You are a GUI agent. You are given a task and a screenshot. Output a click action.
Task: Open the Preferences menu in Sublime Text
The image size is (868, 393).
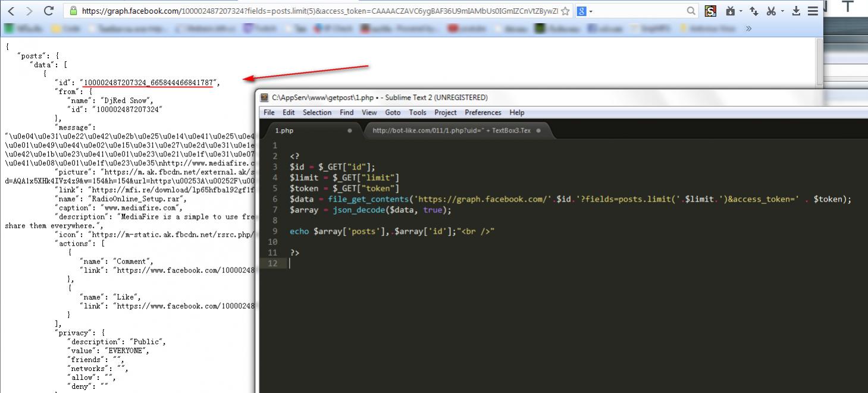click(x=483, y=112)
